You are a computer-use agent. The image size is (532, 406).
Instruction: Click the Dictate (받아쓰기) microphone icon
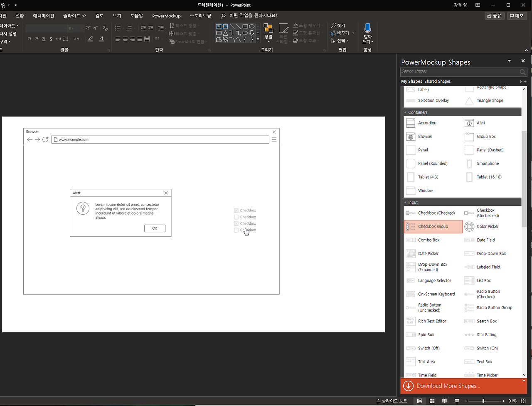click(x=367, y=28)
